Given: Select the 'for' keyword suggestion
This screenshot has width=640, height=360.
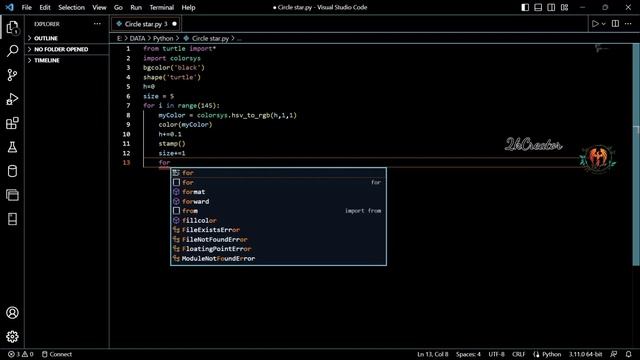Looking at the screenshot, I should click(x=278, y=182).
